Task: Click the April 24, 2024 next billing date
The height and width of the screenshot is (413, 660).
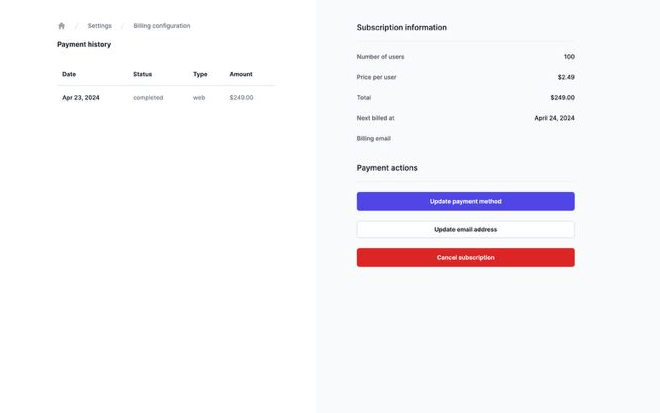Action: pyautogui.click(x=554, y=118)
